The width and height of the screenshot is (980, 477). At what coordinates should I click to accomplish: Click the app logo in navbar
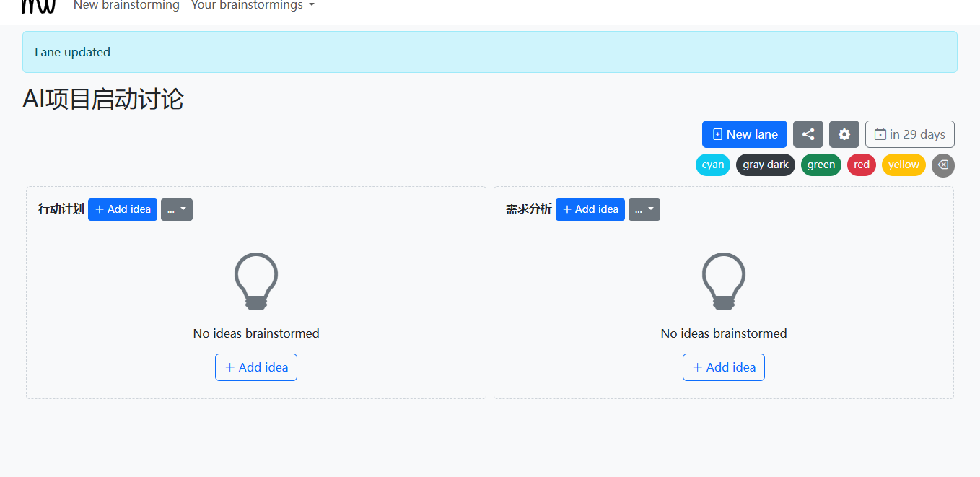pos(39,6)
